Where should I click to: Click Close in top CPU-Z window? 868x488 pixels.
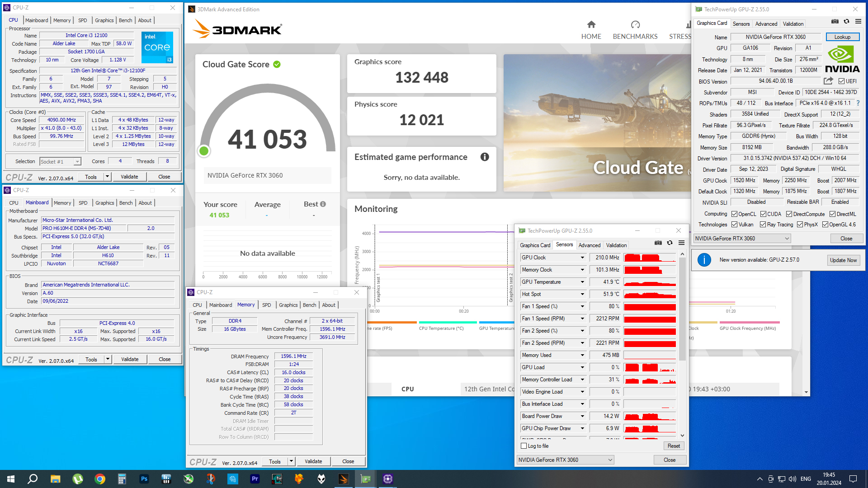[164, 177]
